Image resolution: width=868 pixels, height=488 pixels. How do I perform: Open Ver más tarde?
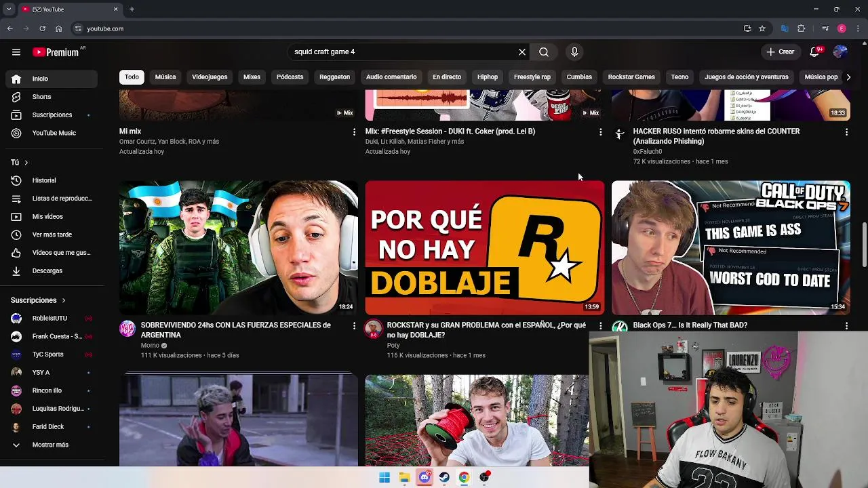tap(50, 235)
